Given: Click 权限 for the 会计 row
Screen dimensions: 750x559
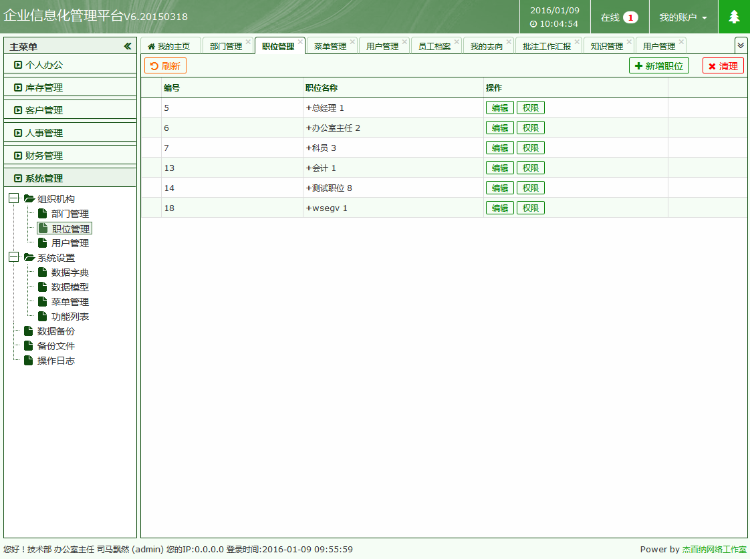Looking at the screenshot, I should tap(530, 168).
